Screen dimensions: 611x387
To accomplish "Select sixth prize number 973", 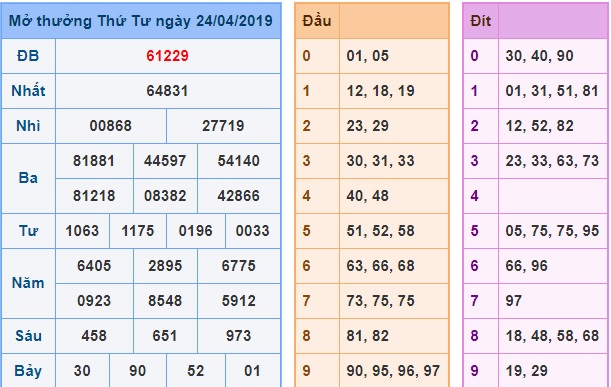I will [238, 336].
